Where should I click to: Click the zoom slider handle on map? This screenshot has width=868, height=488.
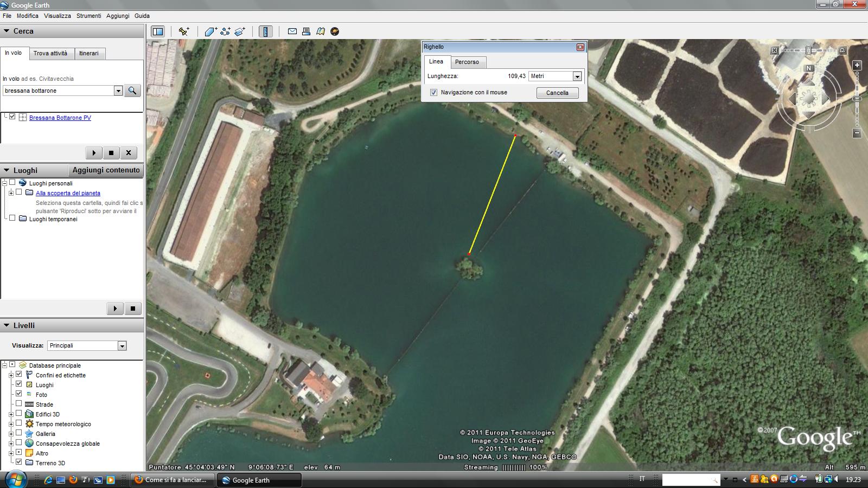pyautogui.click(x=857, y=99)
